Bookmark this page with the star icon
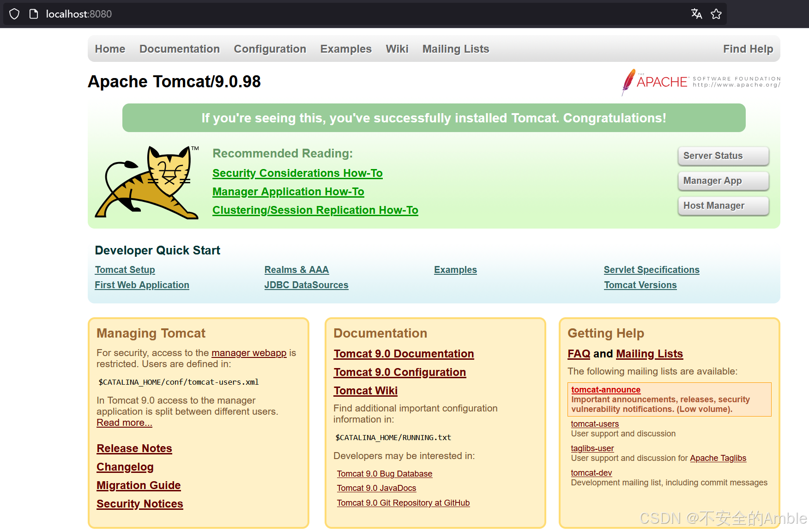 pyautogui.click(x=716, y=14)
